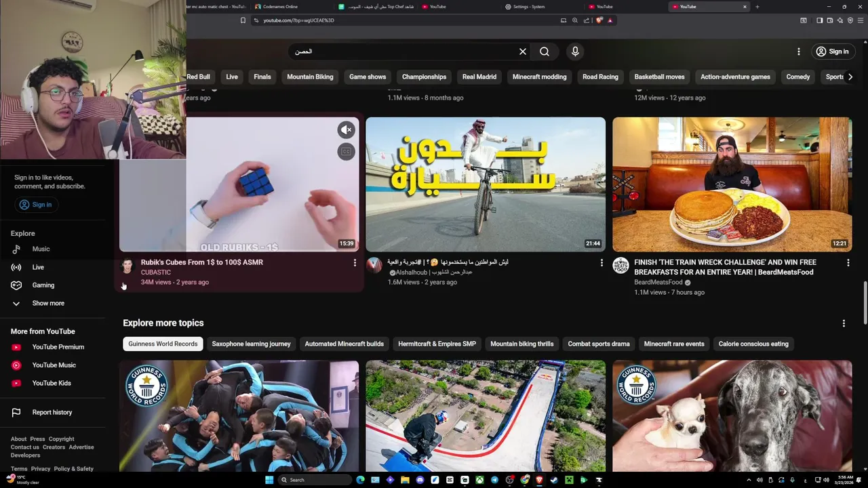
Task: Select Minecraft rare events chip
Action: pos(674,344)
